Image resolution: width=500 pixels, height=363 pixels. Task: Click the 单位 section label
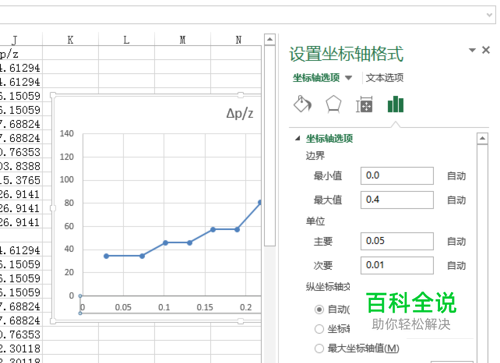pyautogui.click(x=315, y=221)
